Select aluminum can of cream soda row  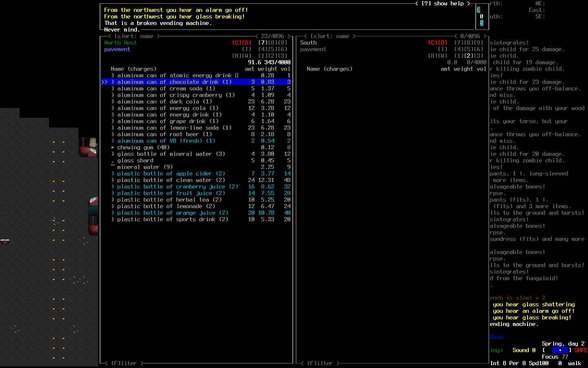point(196,88)
